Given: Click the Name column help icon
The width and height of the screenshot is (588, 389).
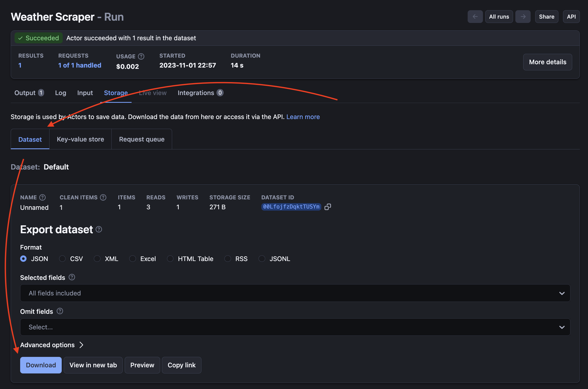Looking at the screenshot, I should click(42, 197).
